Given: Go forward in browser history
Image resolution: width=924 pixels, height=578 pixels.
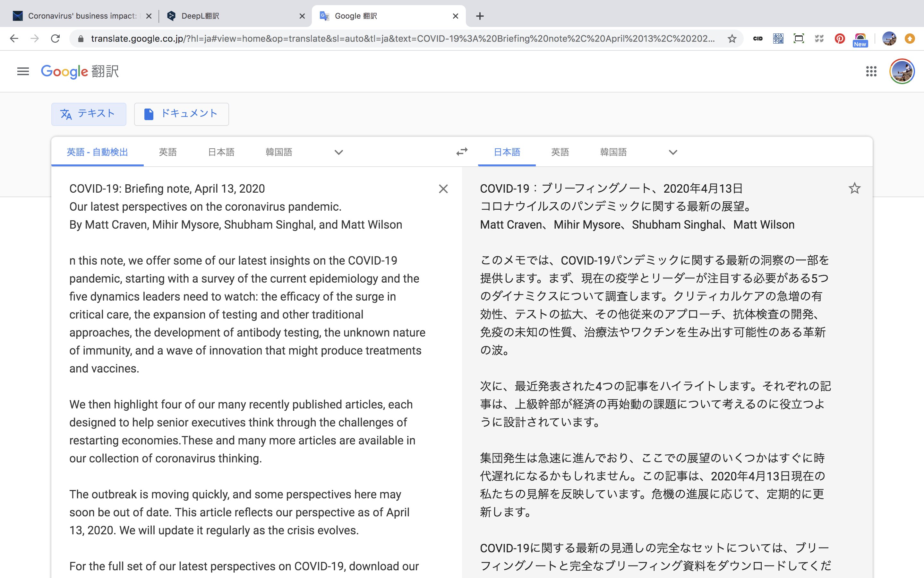Looking at the screenshot, I should (x=35, y=39).
